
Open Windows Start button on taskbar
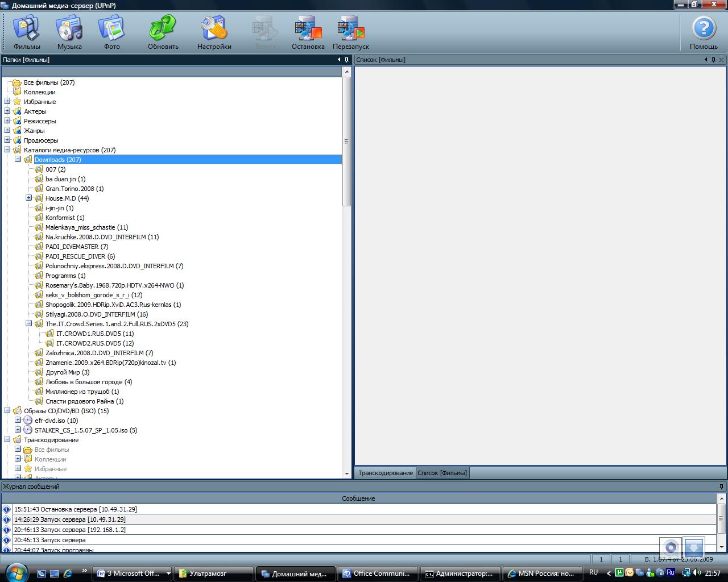pos(15,572)
